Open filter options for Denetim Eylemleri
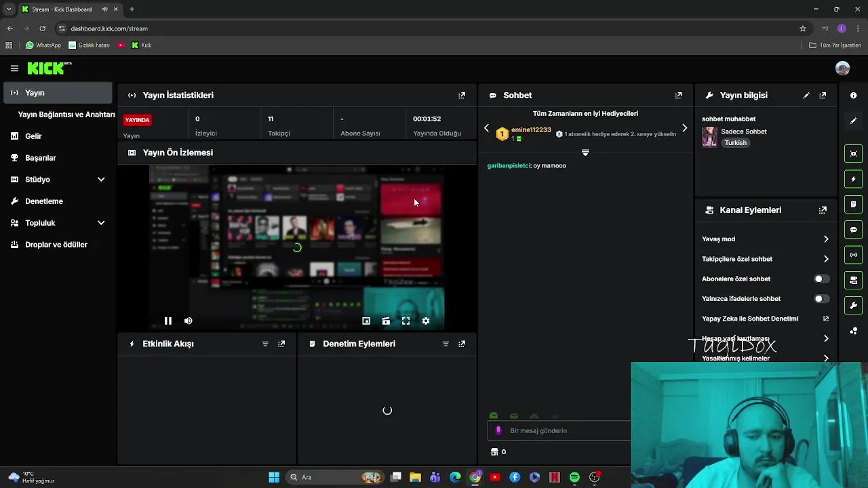The image size is (868, 488). [x=446, y=344]
